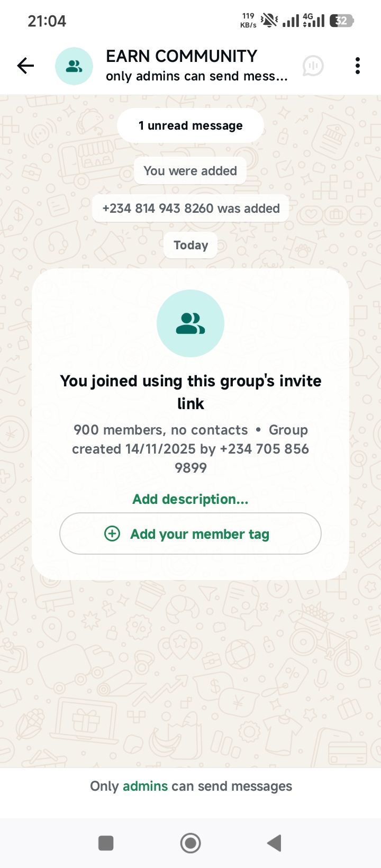
Task: Tap the muted bell icon in status bar
Action: [269, 21]
